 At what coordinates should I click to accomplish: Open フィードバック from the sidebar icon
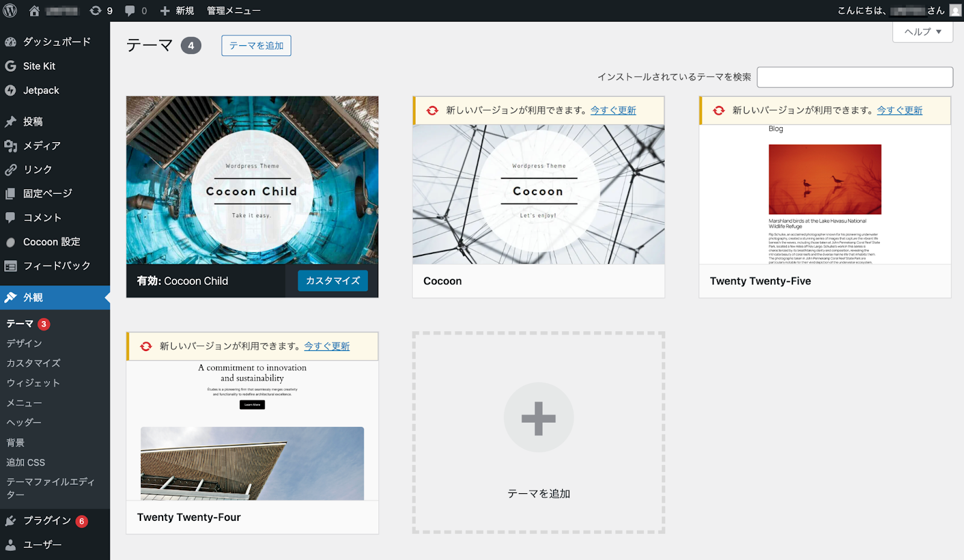pos(10,265)
